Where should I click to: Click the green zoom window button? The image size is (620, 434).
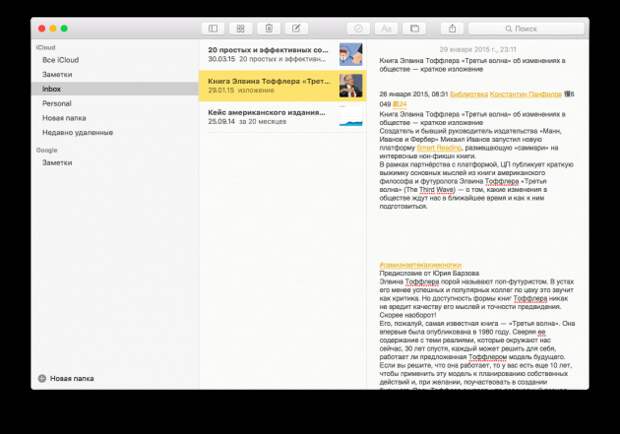click(64, 28)
